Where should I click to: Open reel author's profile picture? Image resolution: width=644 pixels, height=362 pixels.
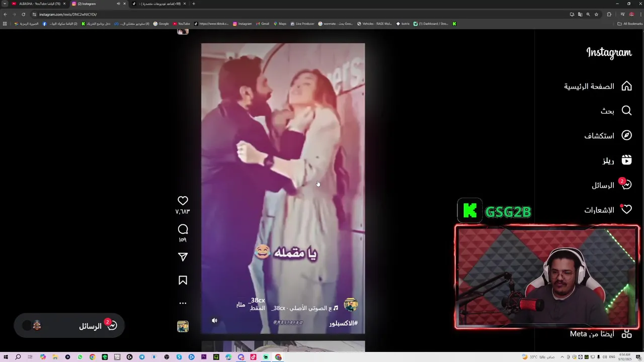pos(351,305)
